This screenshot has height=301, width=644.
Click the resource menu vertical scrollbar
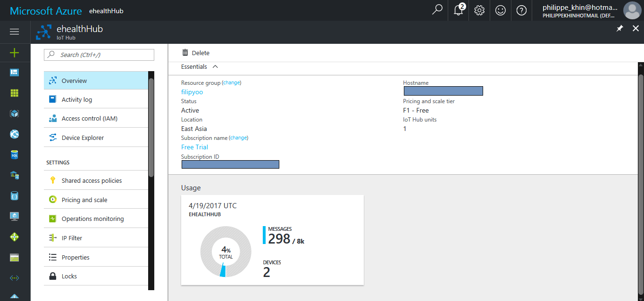[x=151, y=127]
